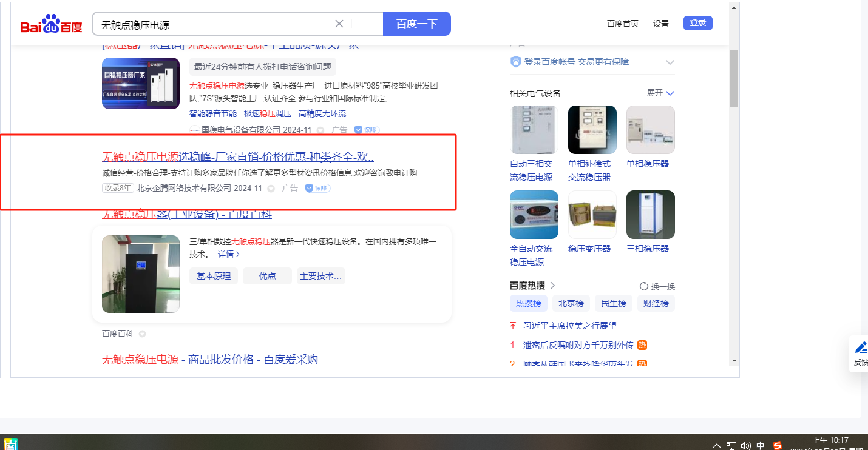Image resolution: width=868 pixels, height=450 pixels.
Task: Go to 百度首页
Action: (x=623, y=24)
